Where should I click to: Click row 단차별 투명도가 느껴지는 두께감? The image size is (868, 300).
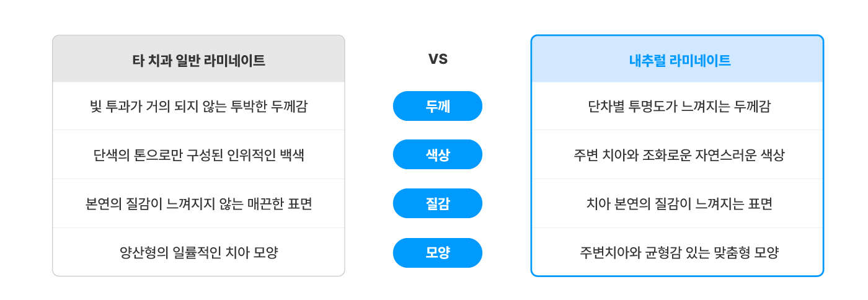point(677,106)
